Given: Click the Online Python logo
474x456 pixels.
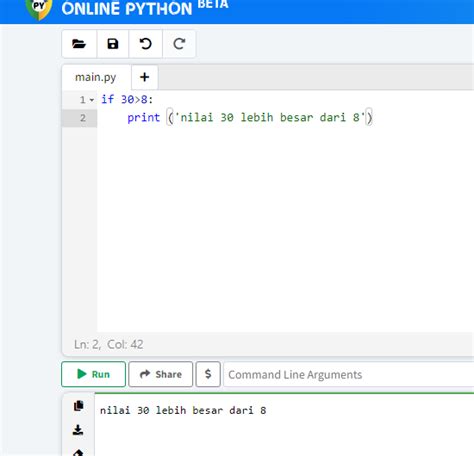Looking at the screenshot, I should (39, 9).
